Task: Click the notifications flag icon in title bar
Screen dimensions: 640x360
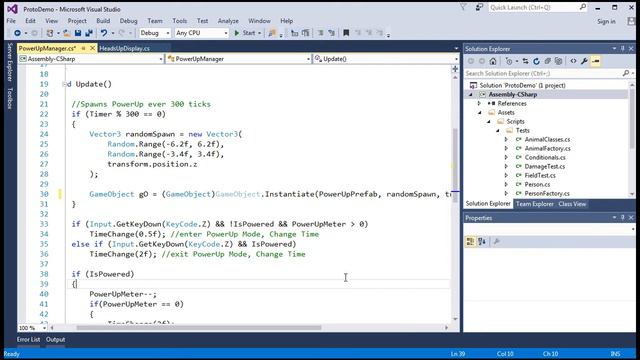Action: tap(463, 7)
